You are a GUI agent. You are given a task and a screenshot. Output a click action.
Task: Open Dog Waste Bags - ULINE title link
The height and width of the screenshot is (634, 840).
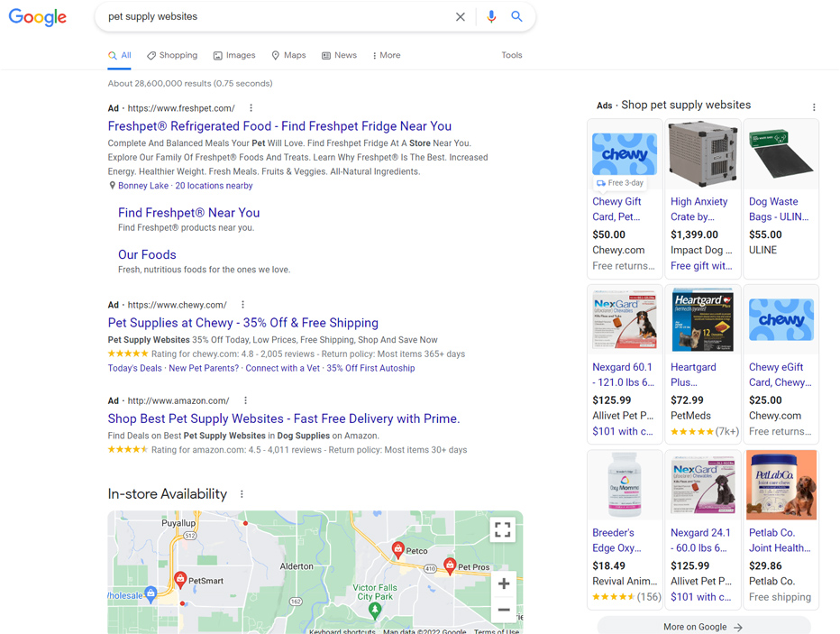point(779,209)
